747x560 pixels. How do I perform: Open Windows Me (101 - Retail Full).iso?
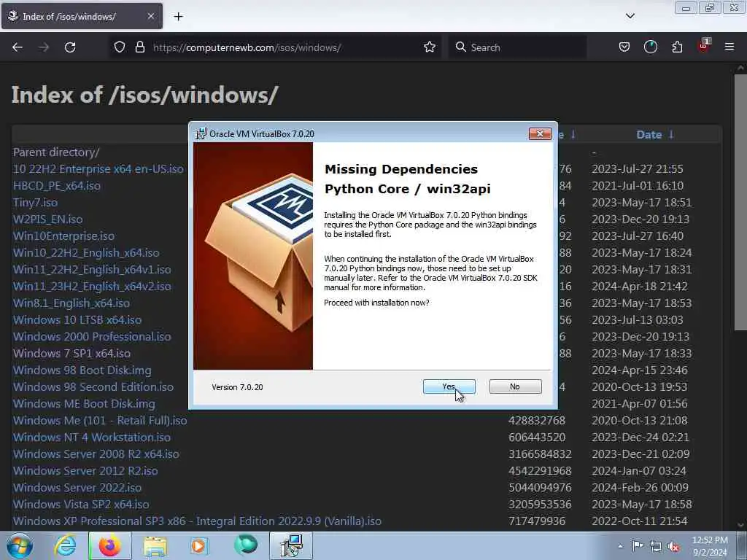(100, 421)
